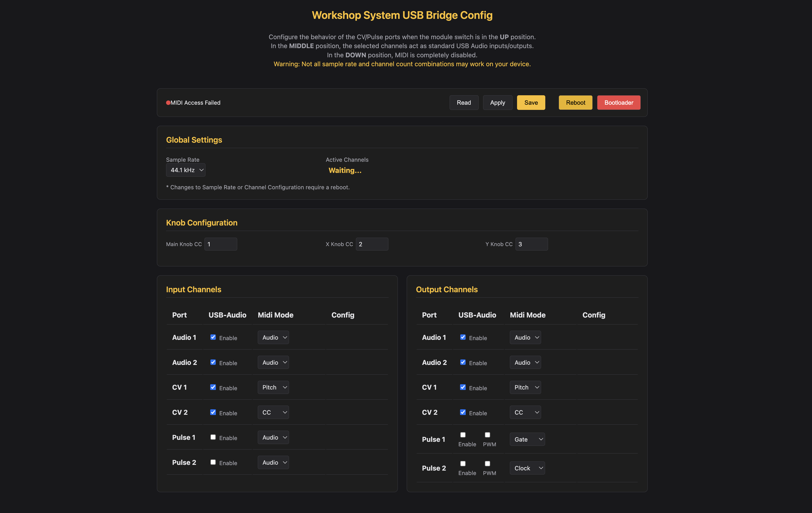Toggle the Input CV 1 Enable checkbox

[x=213, y=387]
